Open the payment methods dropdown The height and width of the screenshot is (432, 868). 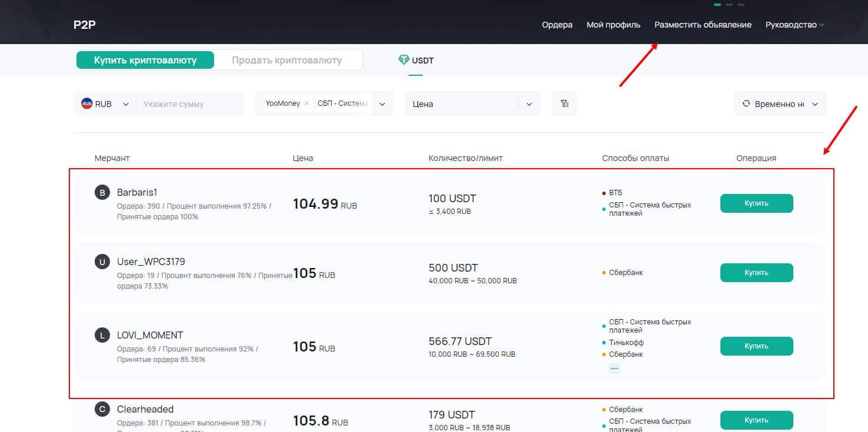tap(382, 104)
